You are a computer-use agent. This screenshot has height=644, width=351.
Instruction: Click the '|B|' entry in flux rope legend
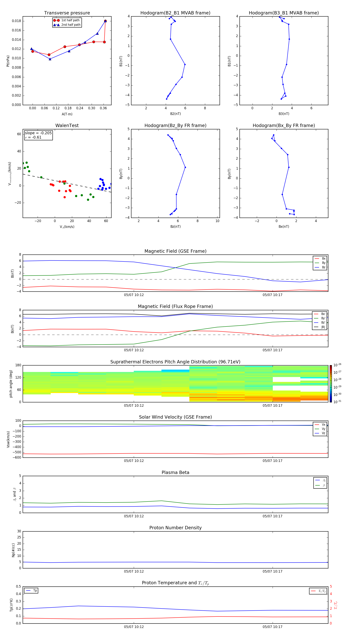click(x=320, y=327)
